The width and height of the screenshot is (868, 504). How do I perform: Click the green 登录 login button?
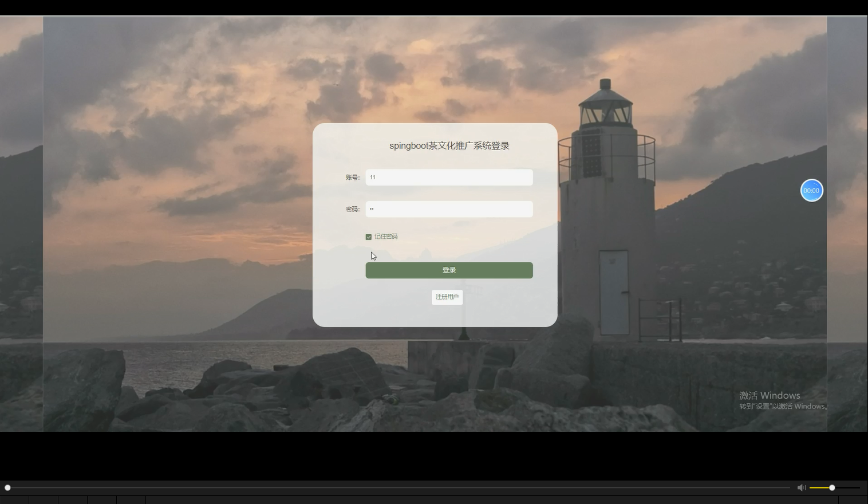449,270
